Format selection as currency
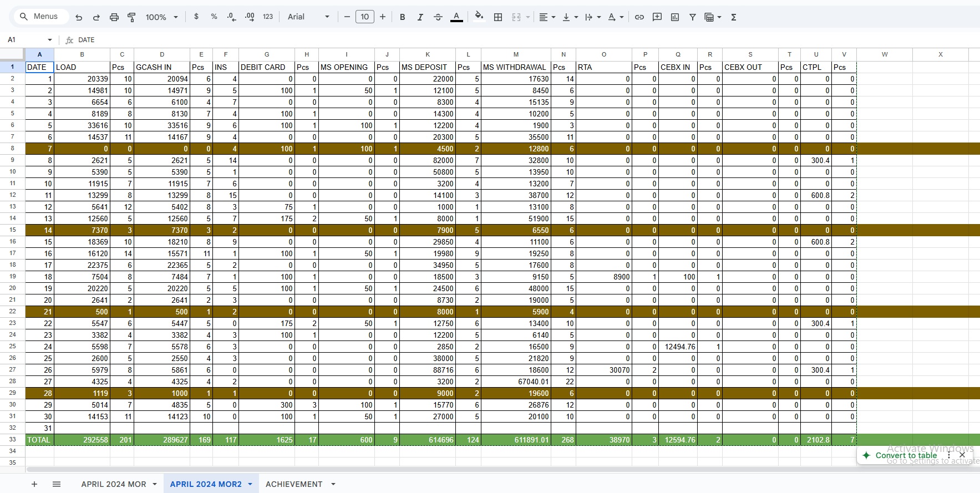Image resolution: width=980 pixels, height=493 pixels. [x=196, y=17]
